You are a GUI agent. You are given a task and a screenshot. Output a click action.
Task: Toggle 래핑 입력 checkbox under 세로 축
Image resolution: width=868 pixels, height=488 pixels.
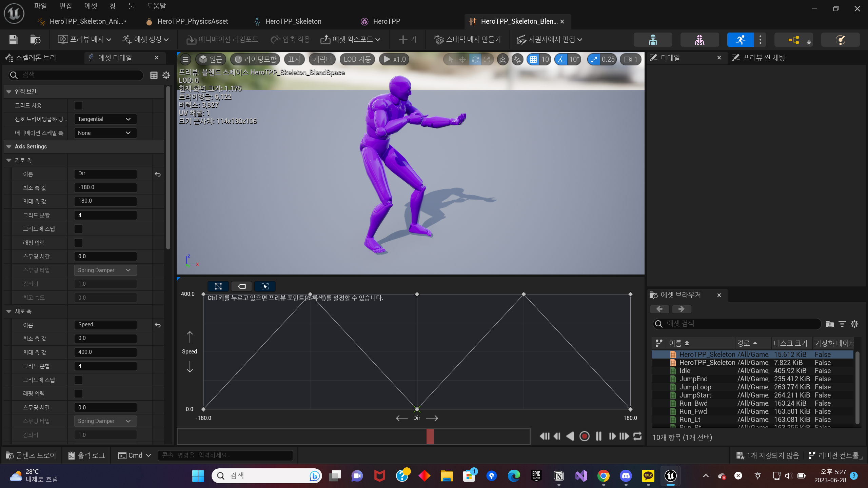point(78,394)
